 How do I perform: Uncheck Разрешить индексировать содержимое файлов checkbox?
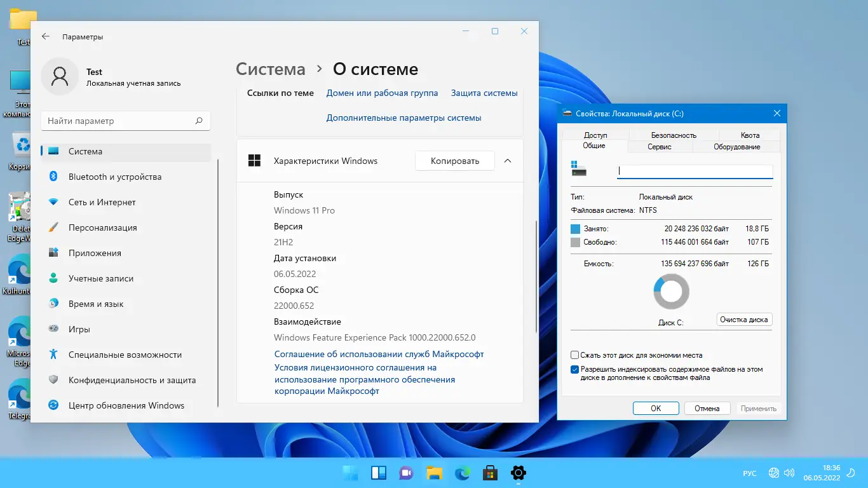(574, 369)
